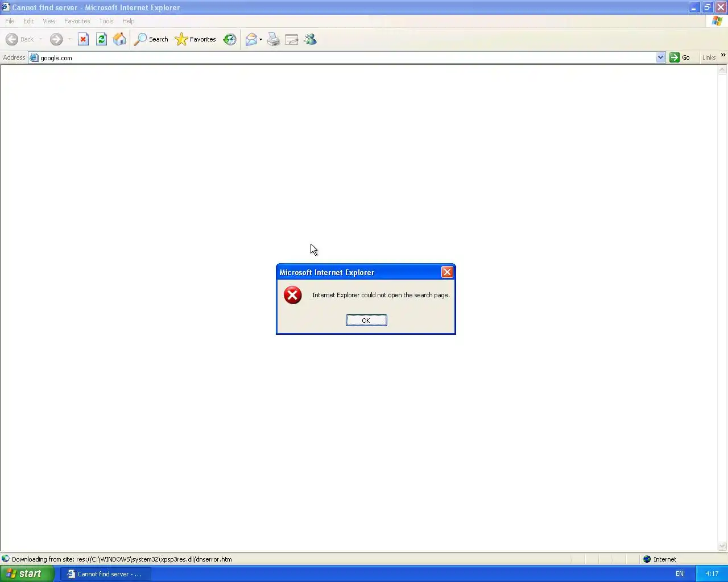The image size is (728, 582).
Task: Click the dialog message about search page
Action: pos(380,295)
